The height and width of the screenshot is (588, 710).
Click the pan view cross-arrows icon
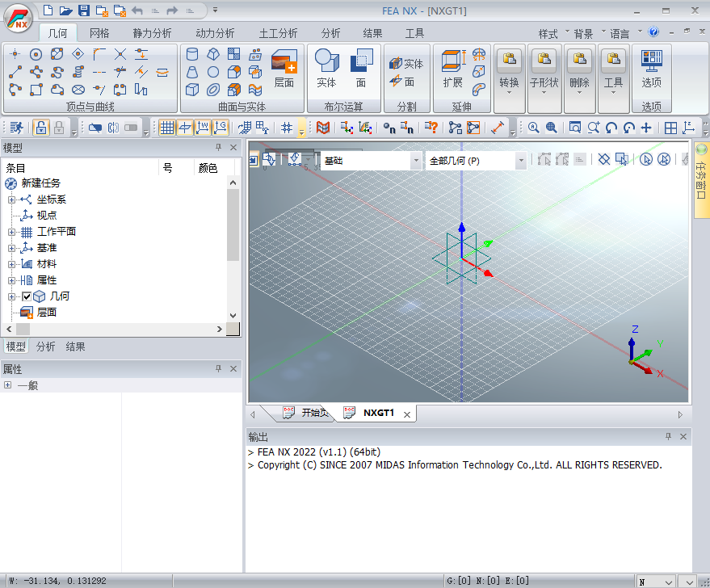pyautogui.click(x=645, y=128)
